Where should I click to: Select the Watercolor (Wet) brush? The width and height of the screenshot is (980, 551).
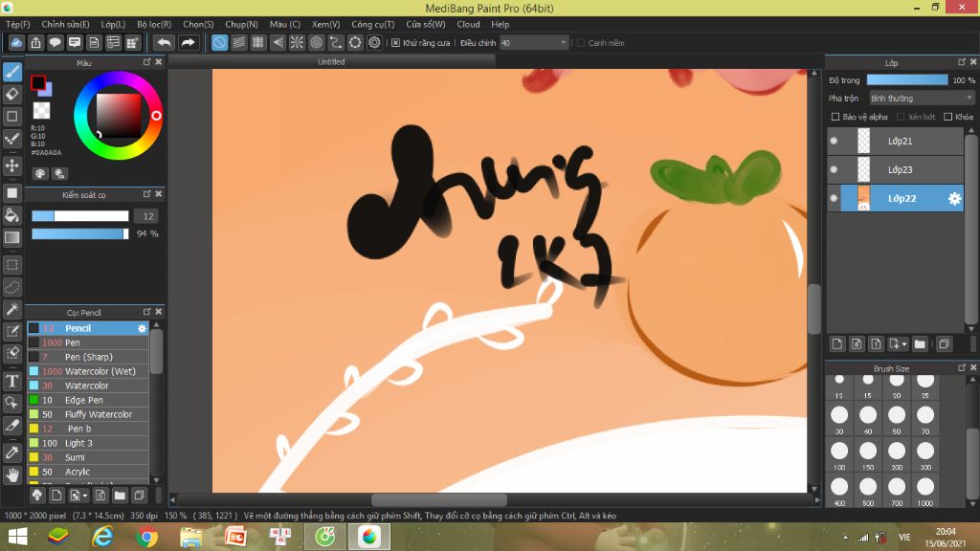click(88, 371)
